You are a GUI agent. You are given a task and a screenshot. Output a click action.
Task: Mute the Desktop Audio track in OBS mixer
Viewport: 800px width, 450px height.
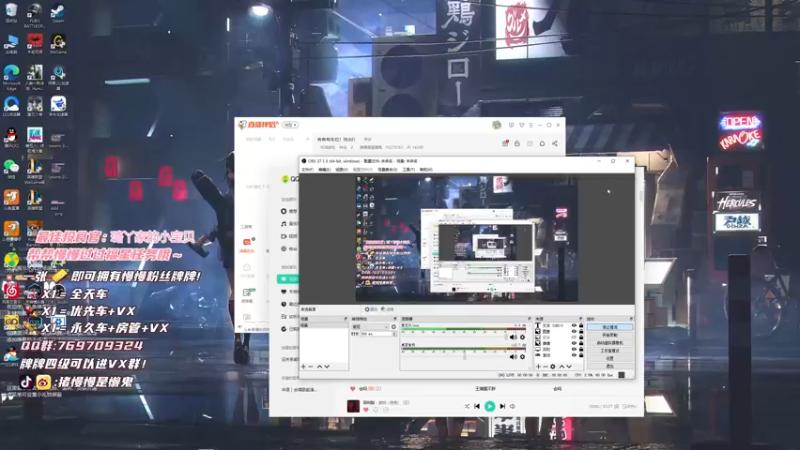(513, 357)
